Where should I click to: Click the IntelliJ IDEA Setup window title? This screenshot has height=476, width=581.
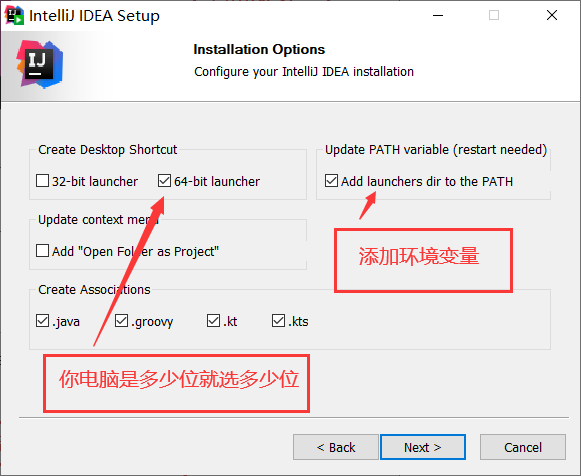pyautogui.click(x=94, y=16)
